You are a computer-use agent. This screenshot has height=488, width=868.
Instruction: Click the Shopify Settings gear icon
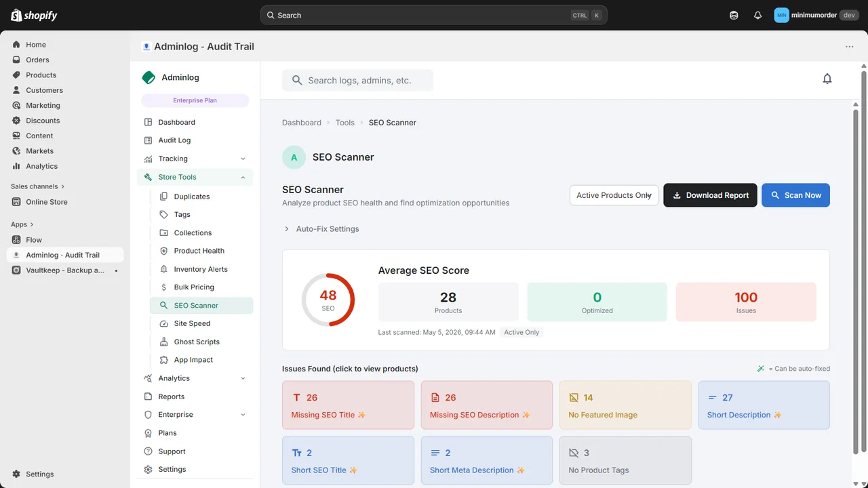click(16, 474)
